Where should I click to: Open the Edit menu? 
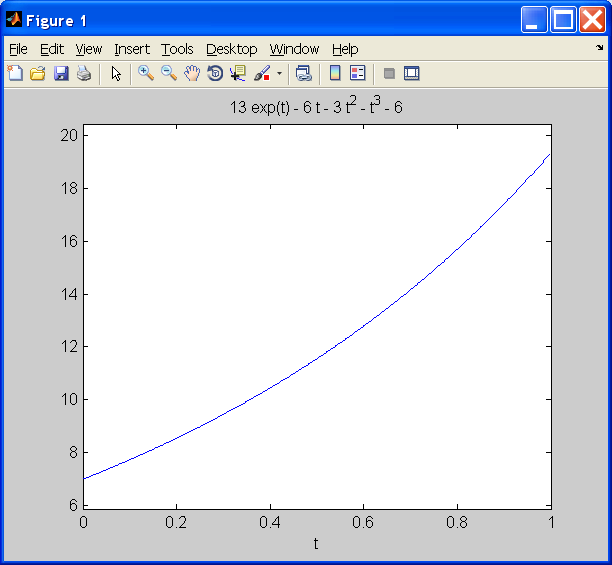52,49
